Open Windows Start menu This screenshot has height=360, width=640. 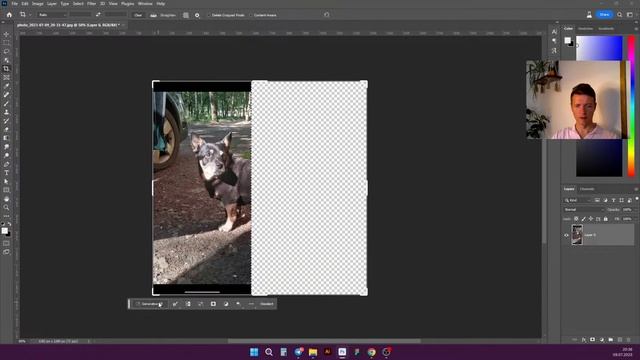(x=254, y=352)
